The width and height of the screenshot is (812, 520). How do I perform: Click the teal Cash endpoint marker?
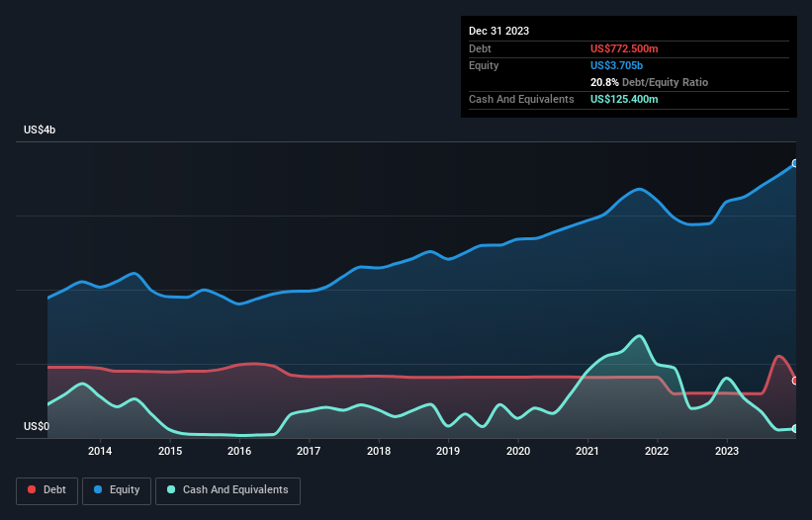point(795,429)
